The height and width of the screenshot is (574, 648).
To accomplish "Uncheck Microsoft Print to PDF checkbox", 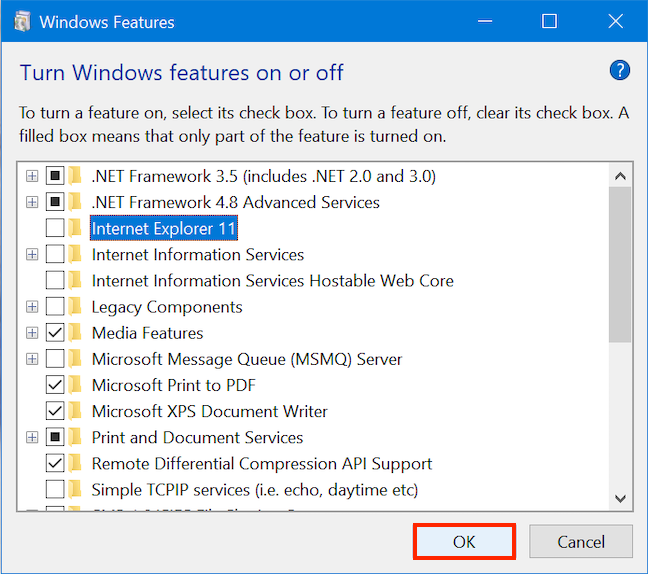I will pos(55,385).
